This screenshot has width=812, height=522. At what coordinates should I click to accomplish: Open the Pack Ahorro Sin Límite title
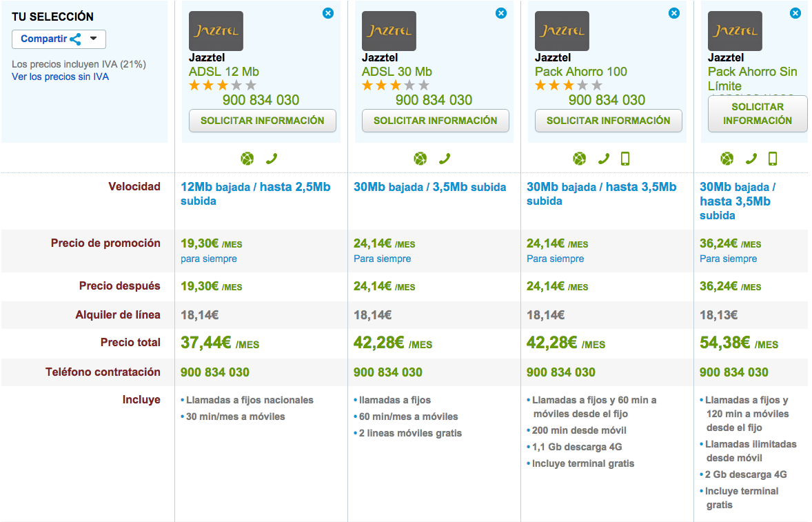(753, 79)
